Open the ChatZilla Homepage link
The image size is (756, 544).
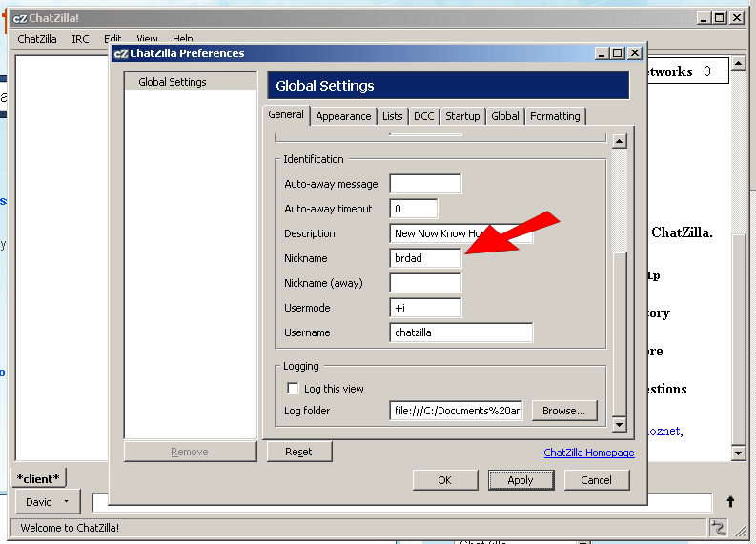[x=588, y=453]
